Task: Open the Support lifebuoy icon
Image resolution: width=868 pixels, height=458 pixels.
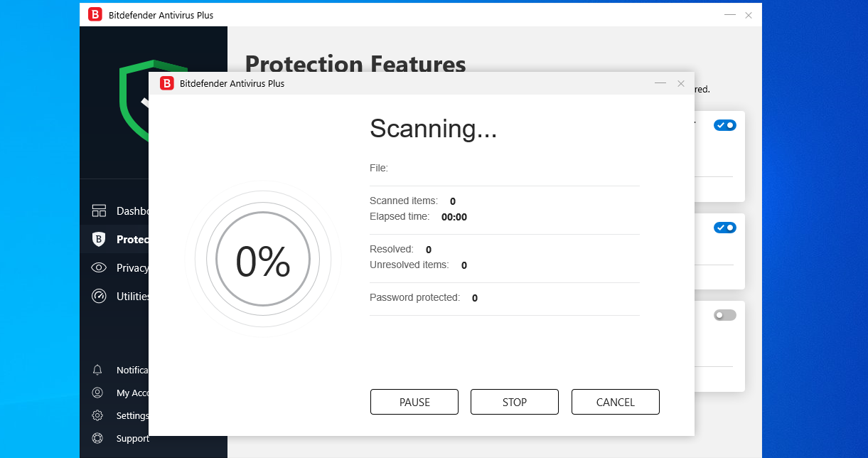Action: [98, 438]
